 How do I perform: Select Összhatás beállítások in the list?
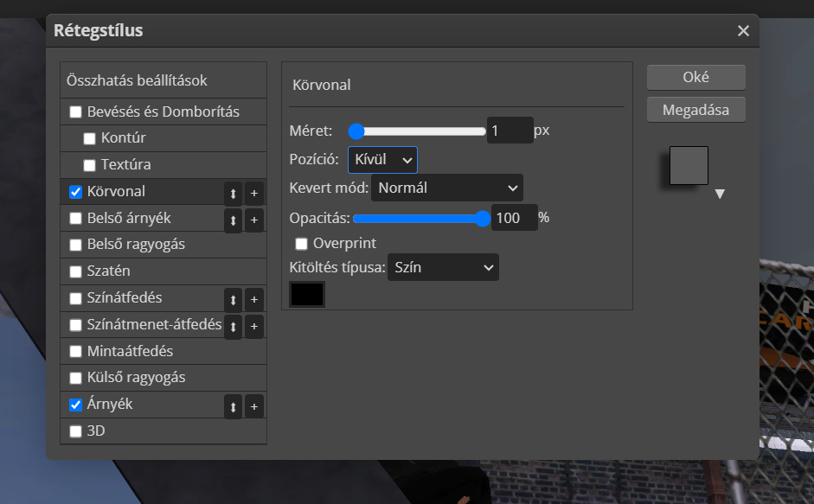point(137,80)
